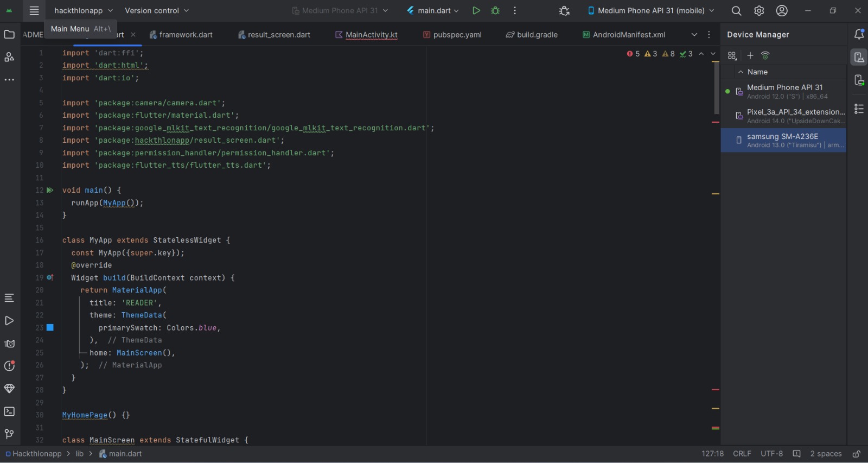The image size is (868, 463).
Task: Open the main.dart run configuration dropdown
Action: [x=433, y=10]
